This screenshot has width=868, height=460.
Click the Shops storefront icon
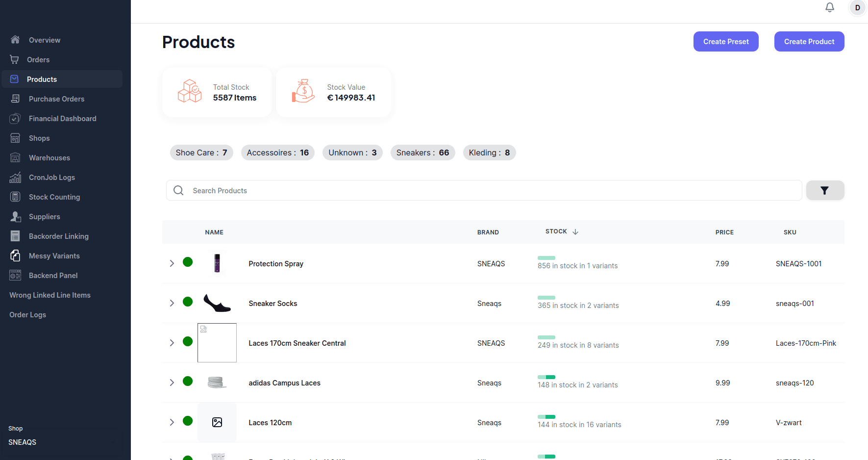(x=15, y=138)
